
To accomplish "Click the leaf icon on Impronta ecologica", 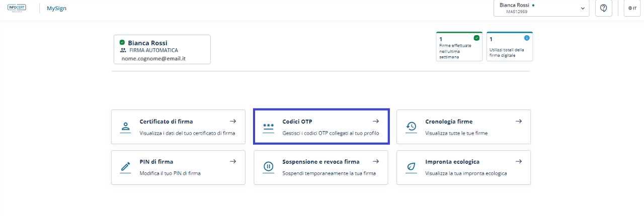I will [x=411, y=167].
